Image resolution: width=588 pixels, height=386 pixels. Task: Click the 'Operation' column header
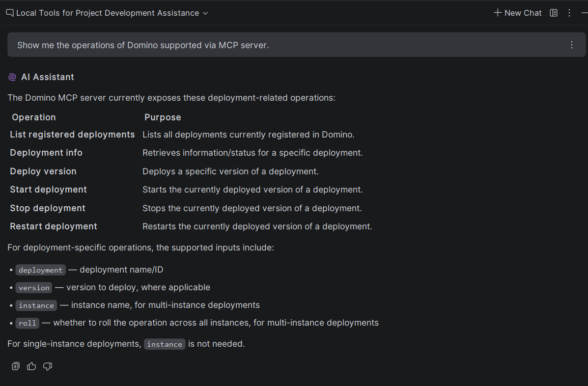34,117
